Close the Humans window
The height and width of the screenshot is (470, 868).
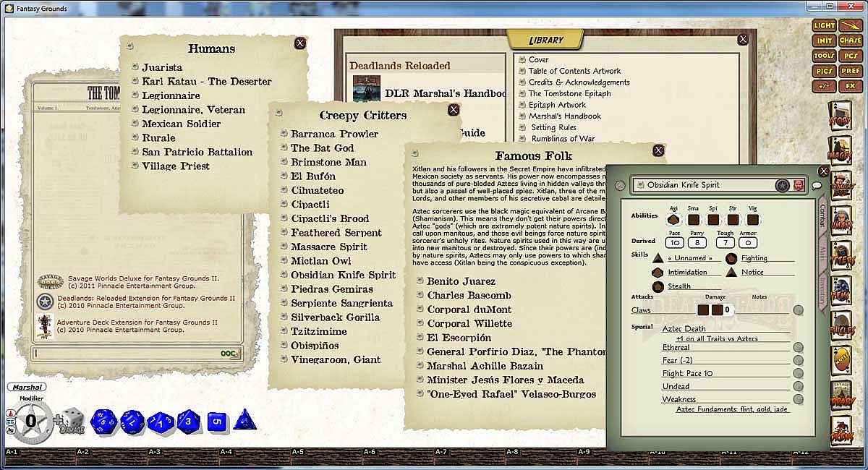point(300,43)
